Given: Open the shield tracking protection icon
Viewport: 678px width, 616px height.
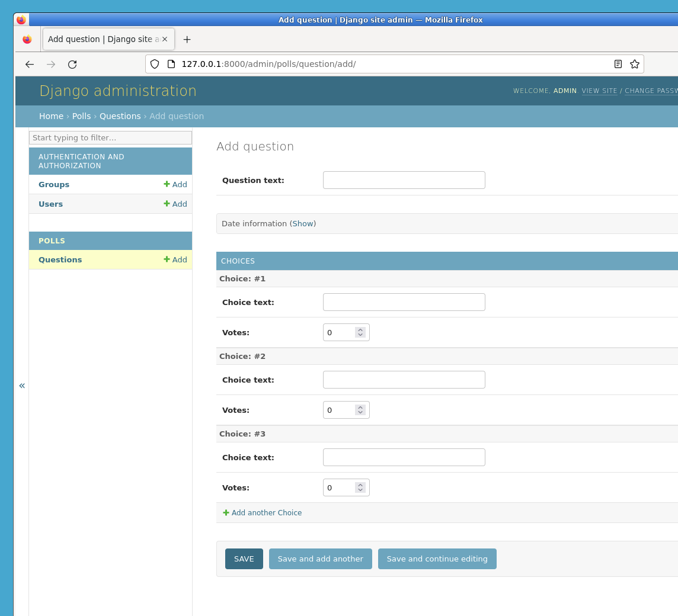Looking at the screenshot, I should [155, 64].
